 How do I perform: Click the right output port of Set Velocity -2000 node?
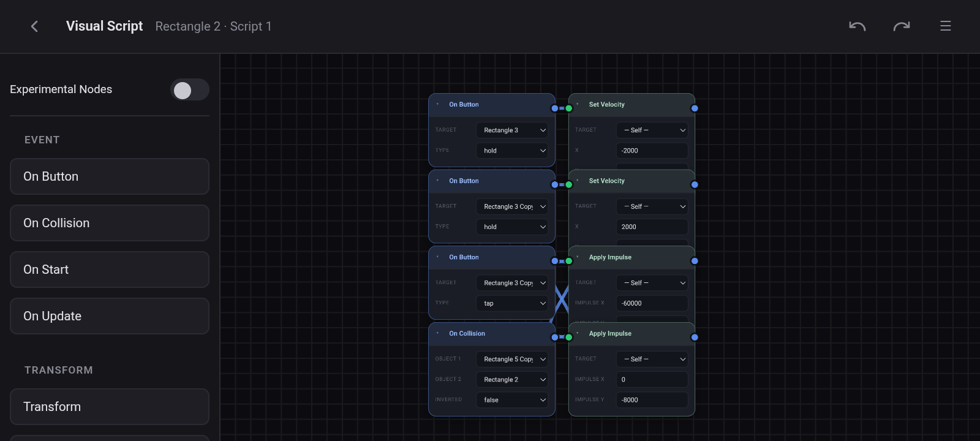[695, 108]
